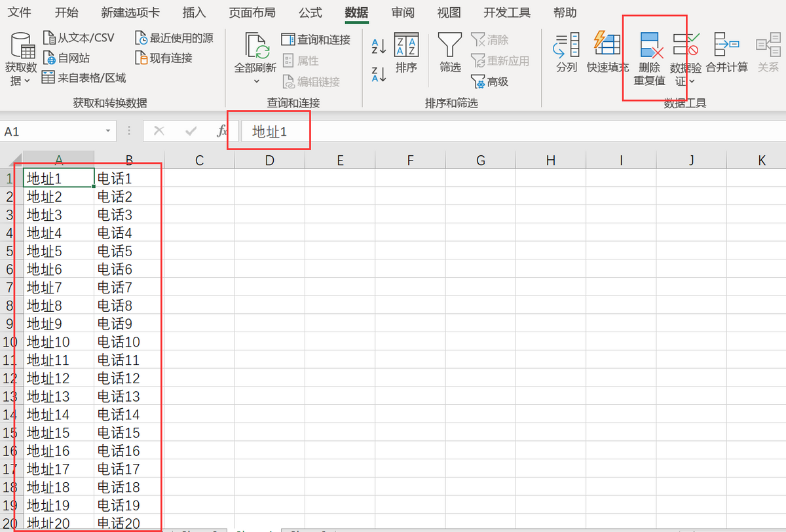The width and height of the screenshot is (786, 532).
Task: Click cell containing 地址19
Action: click(59, 505)
